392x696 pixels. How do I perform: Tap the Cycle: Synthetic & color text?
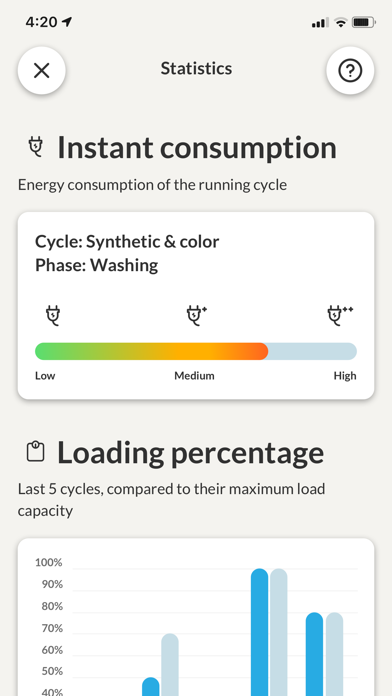[127, 242]
